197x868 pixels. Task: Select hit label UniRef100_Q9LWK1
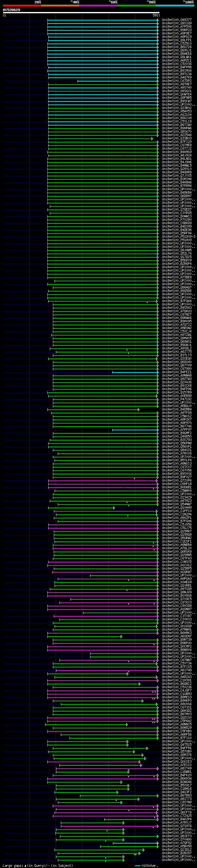tap(177, 57)
